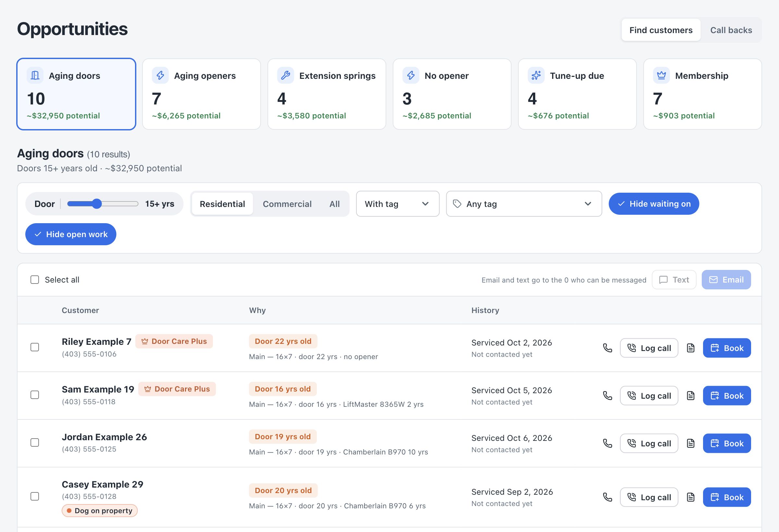The image size is (779, 532).
Task: Log call for Casey Example 29
Action: click(649, 497)
